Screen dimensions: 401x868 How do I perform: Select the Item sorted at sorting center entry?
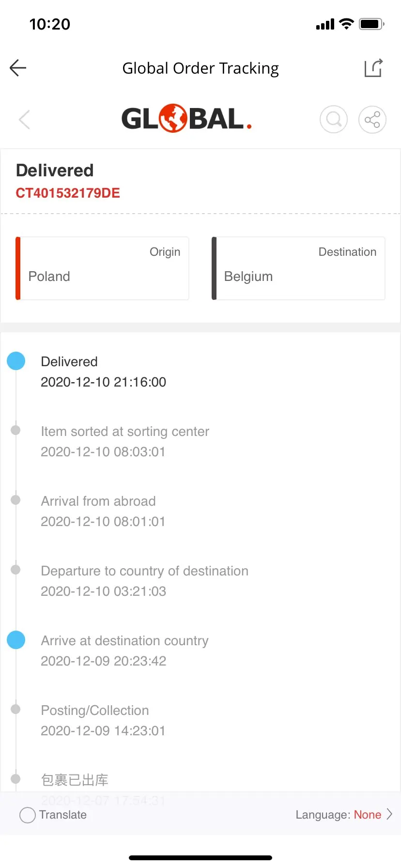(125, 441)
